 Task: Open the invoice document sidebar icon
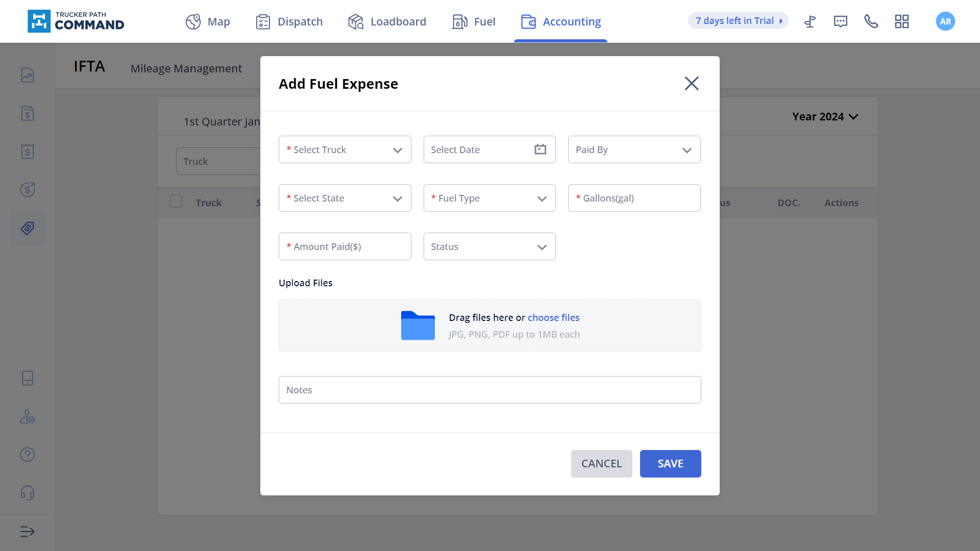(x=28, y=113)
